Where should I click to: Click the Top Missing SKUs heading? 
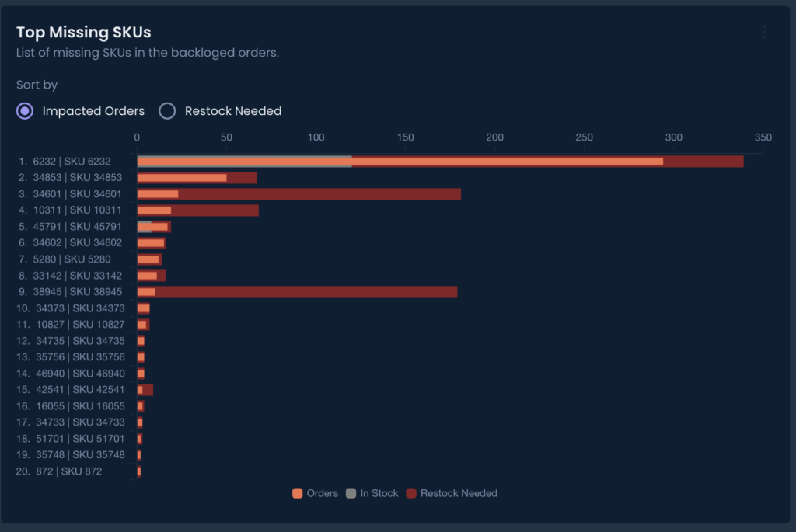pyautogui.click(x=83, y=32)
